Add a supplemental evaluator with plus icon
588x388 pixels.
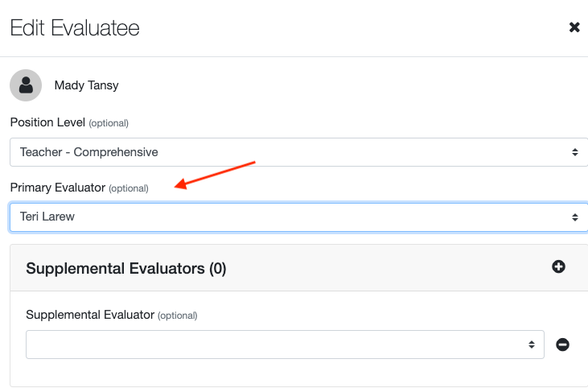[558, 266]
